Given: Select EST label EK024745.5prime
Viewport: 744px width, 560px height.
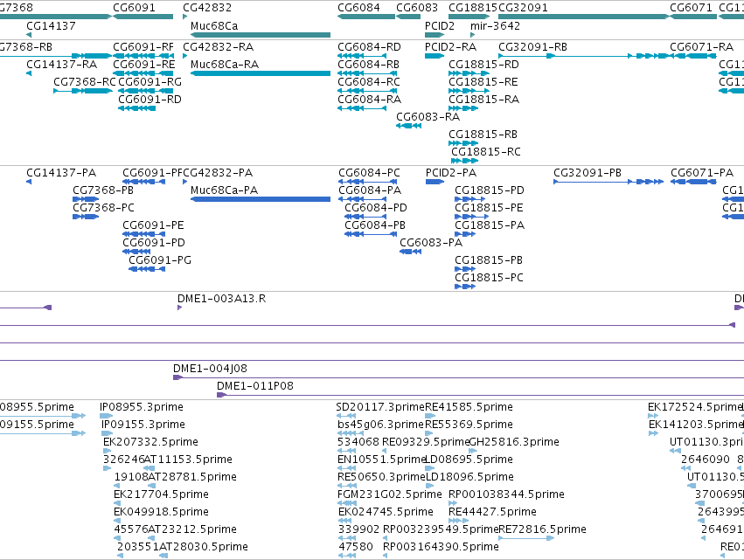Looking at the screenshot, I should (386, 512).
